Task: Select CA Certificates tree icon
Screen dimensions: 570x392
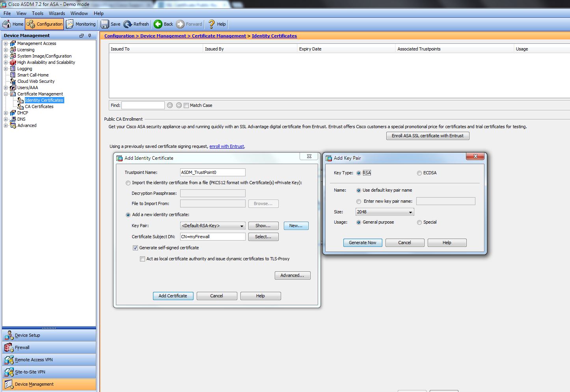Action: click(x=20, y=106)
